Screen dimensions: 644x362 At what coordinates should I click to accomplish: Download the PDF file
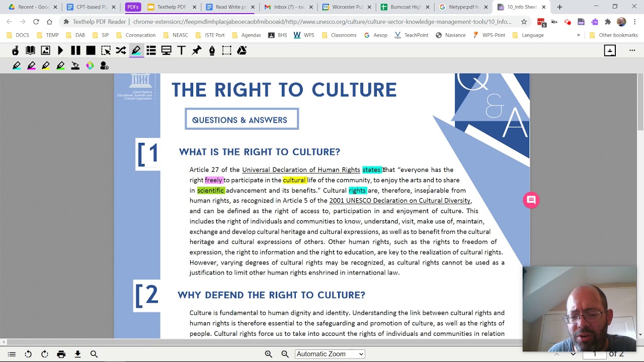point(77,354)
